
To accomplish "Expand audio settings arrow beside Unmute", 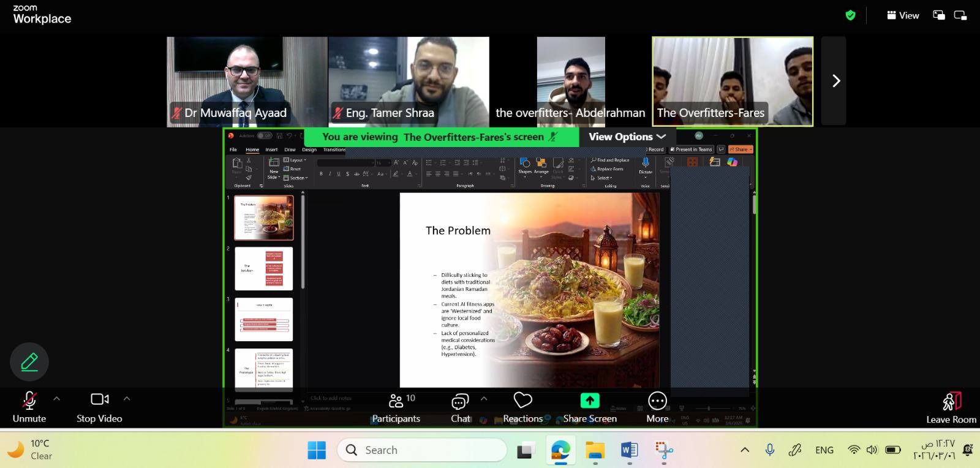I will pyautogui.click(x=57, y=399).
